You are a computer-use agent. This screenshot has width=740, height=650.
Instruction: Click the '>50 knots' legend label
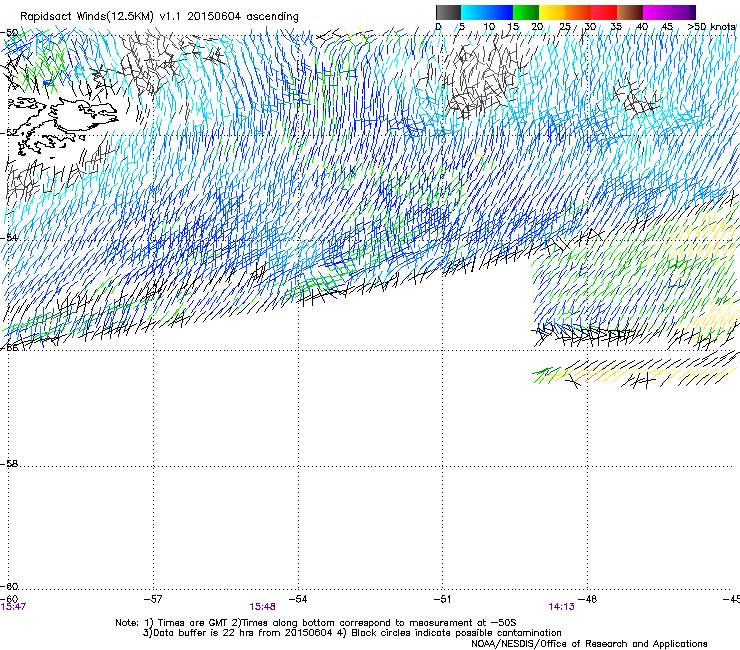click(711, 26)
